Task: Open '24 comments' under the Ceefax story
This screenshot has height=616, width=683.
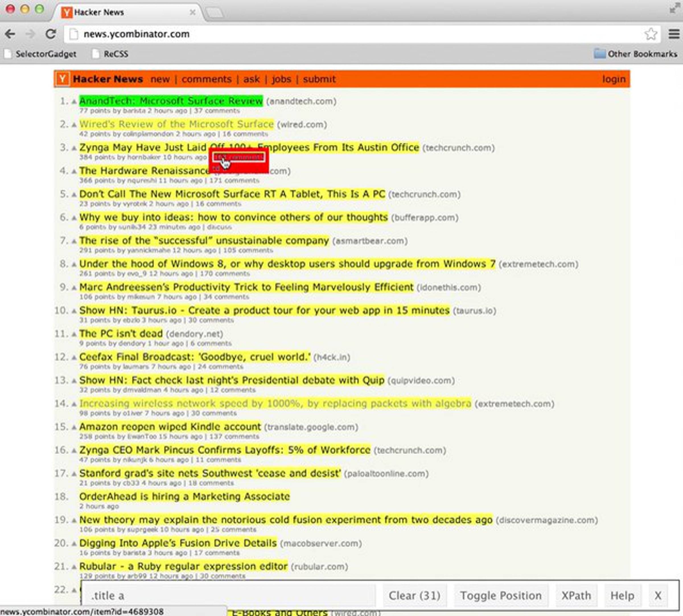Action: point(220,367)
